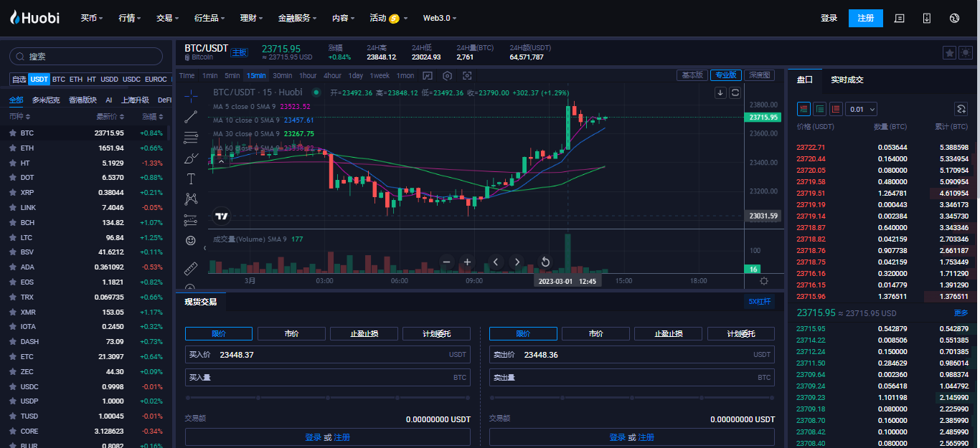Show sell-orders-only order book view

coord(835,109)
